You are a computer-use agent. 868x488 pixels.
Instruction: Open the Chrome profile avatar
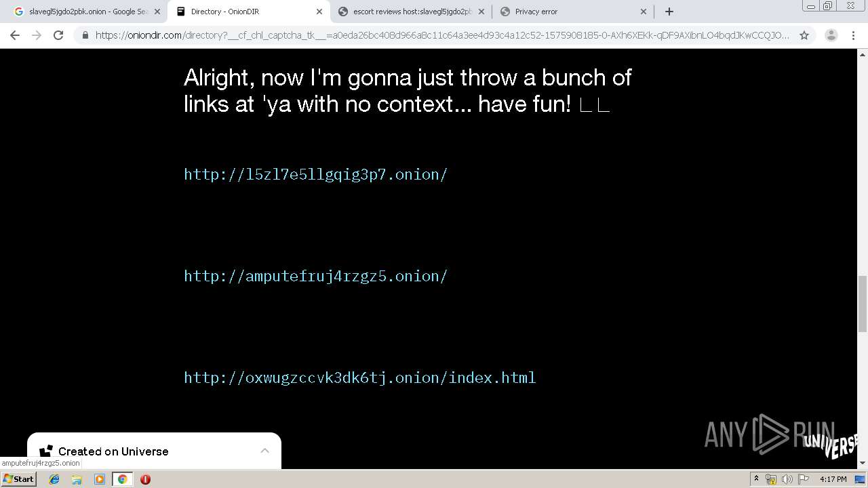[831, 35]
